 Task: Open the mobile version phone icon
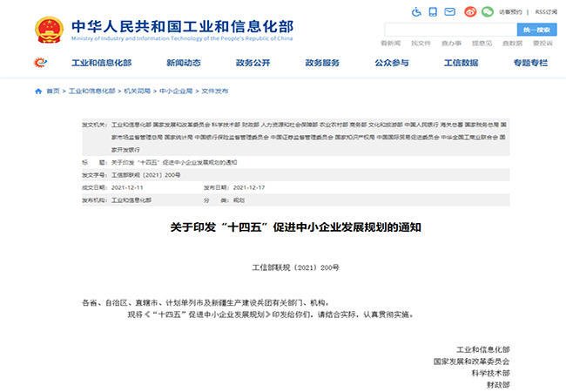(x=433, y=11)
